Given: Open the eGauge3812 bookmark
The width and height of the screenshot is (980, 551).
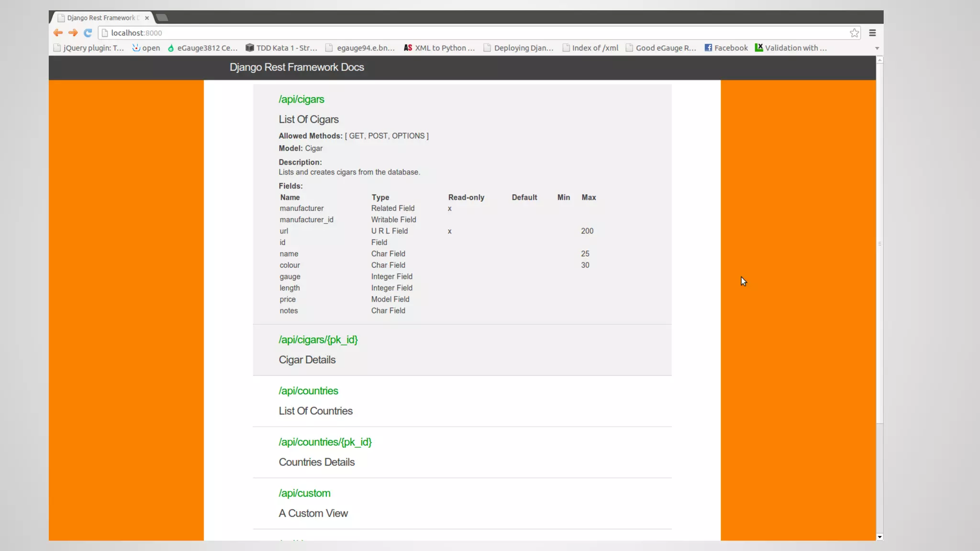Looking at the screenshot, I should pyautogui.click(x=202, y=48).
